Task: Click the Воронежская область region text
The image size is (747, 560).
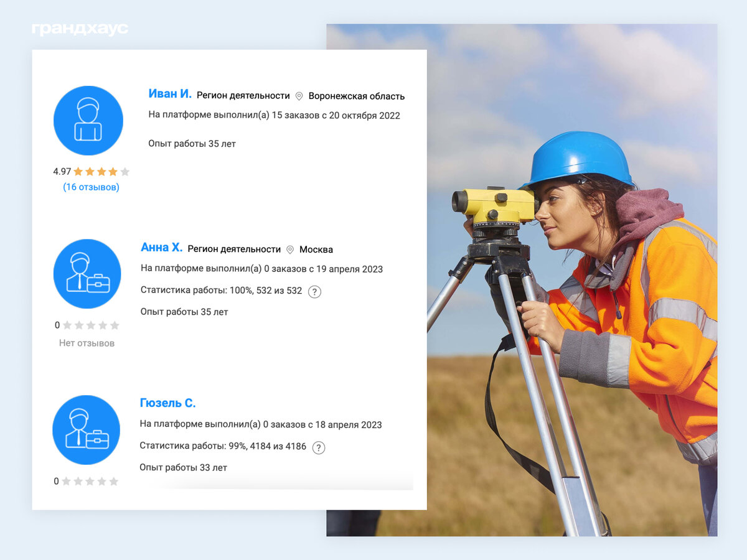Action: pyautogui.click(x=357, y=96)
